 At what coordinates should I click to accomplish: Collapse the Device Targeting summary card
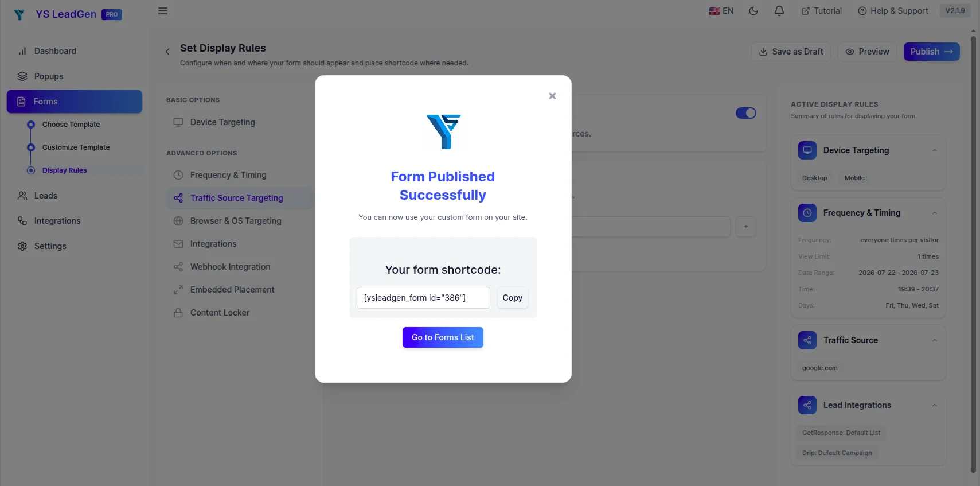coord(935,150)
